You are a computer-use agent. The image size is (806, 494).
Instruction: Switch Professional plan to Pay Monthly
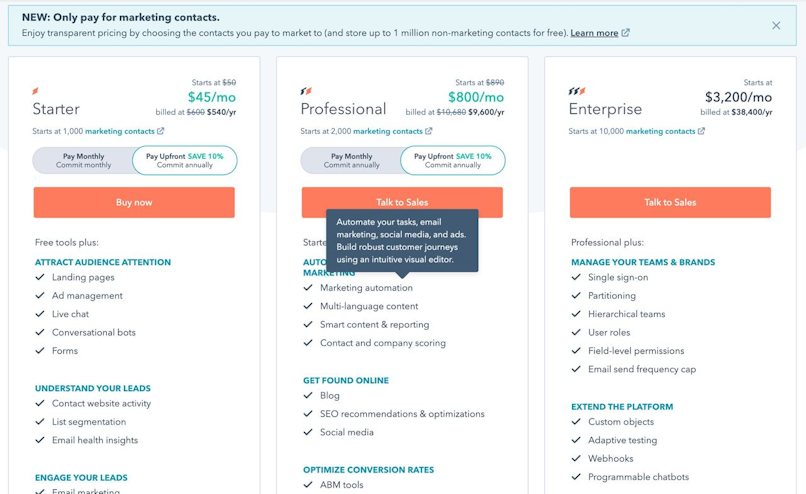pyautogui.click(x=352, y=160)
